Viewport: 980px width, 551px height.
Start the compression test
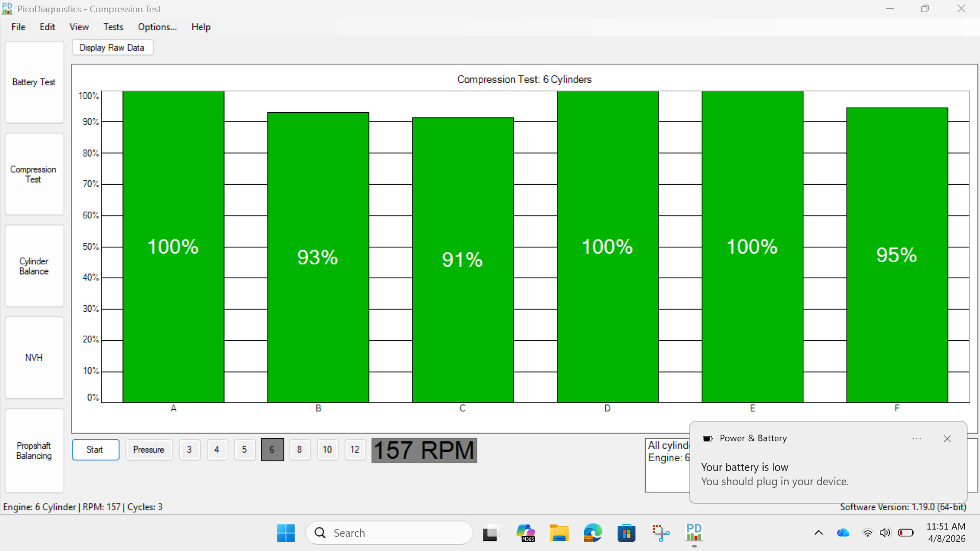[x=95, y=449]
